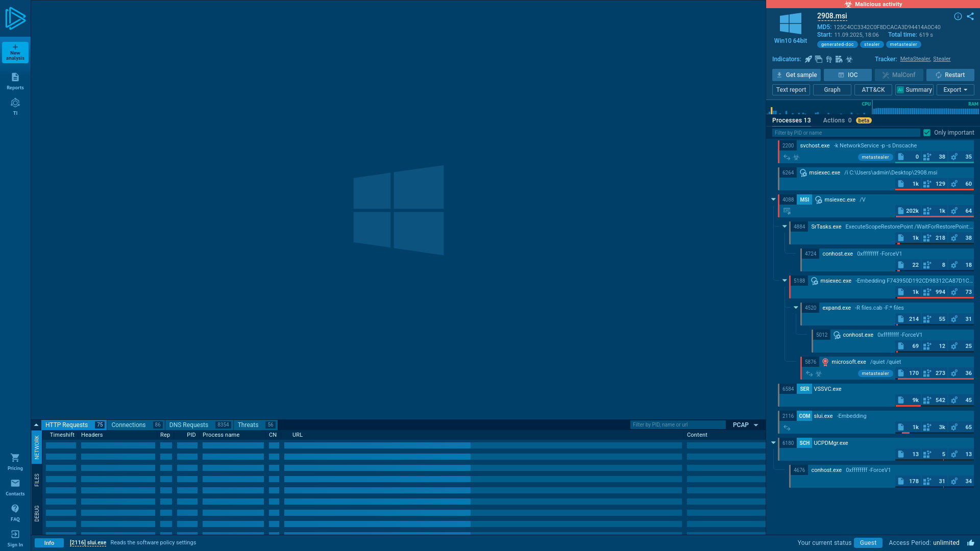Click the Restart button
This screenshot has width=980, height=551.
[x=950, y=75]
